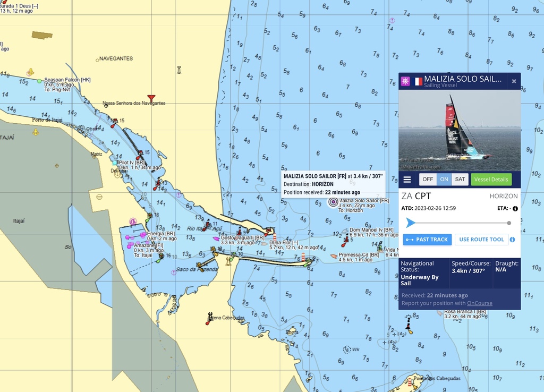Show the vessel's PAST TRACK

point(428,240)
